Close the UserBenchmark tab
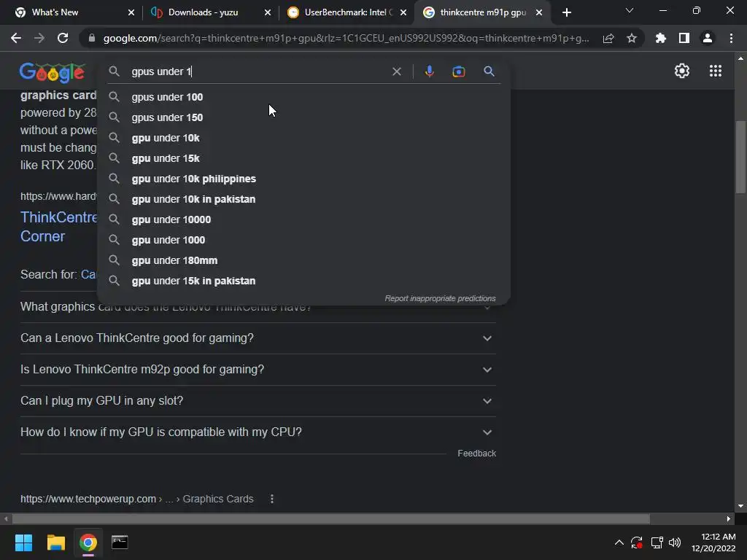This screenshot has height=560, width=747. pyautogui.click(x=403, y=12)
